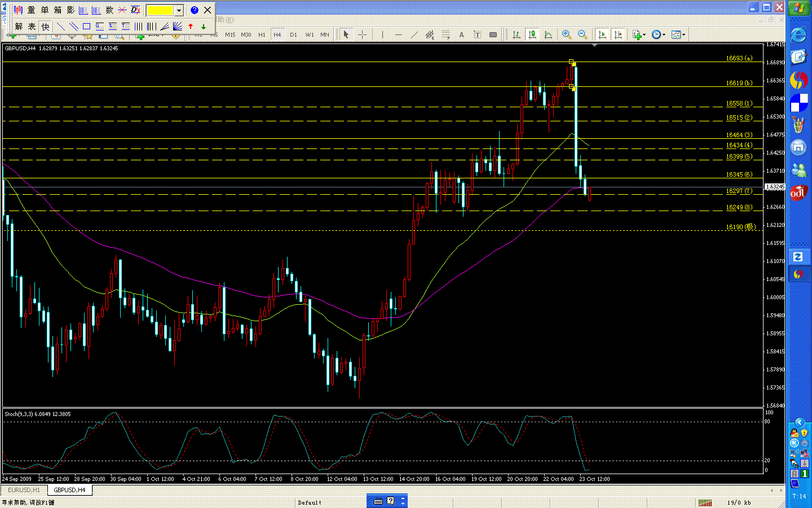Image resolution: width=812 pixels, height=508 pixels.
Task: Zoom in on the chart
Action: [567, 35]
